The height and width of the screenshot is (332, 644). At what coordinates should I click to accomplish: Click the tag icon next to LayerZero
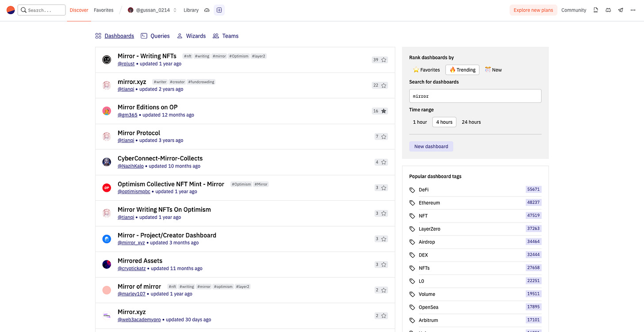[x=413, y=229]
